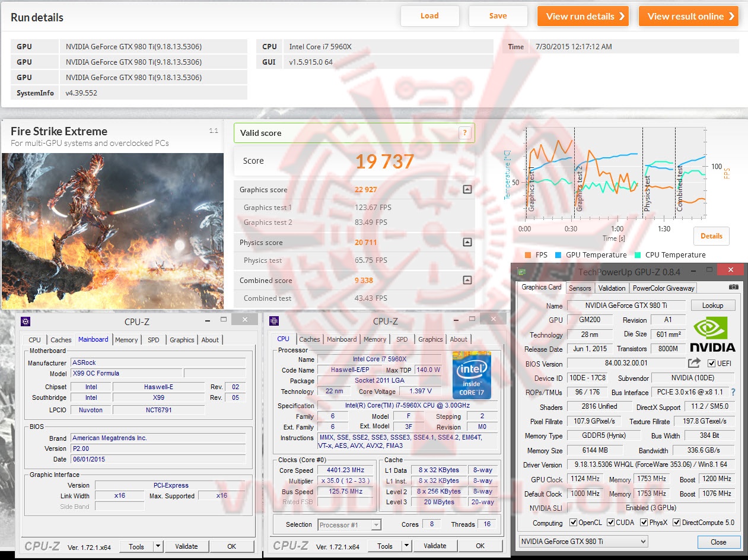Image resolution: width=748 pixels, height=560 pixels.
Task: Click the SystemInfo v4.39.552 row
Action: (x=129, y=93)
